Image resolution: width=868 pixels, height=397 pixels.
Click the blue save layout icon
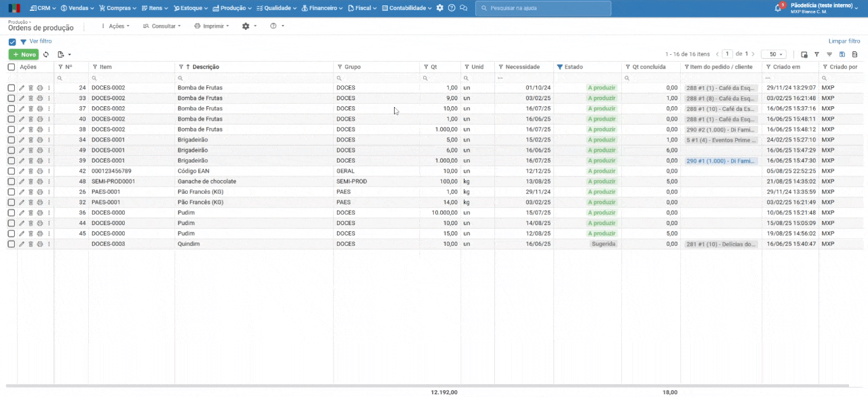(842, 54)
